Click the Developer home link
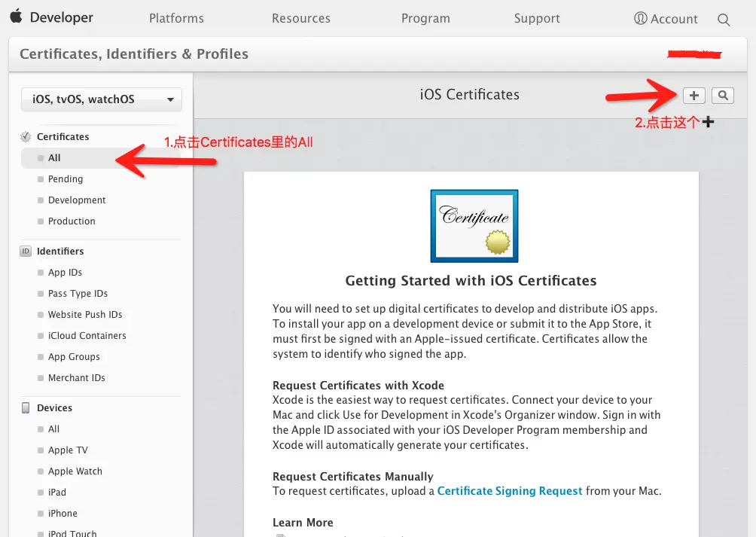 (x=61, y=17)
